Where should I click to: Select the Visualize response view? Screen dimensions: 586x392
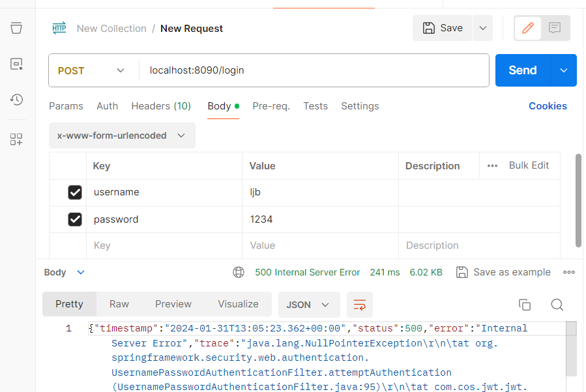(238, 304)
